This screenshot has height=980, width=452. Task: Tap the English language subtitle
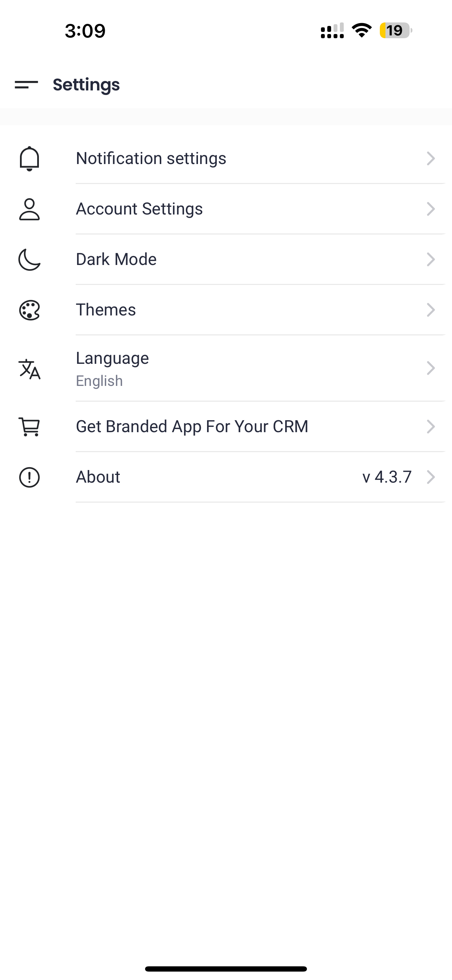99,381
